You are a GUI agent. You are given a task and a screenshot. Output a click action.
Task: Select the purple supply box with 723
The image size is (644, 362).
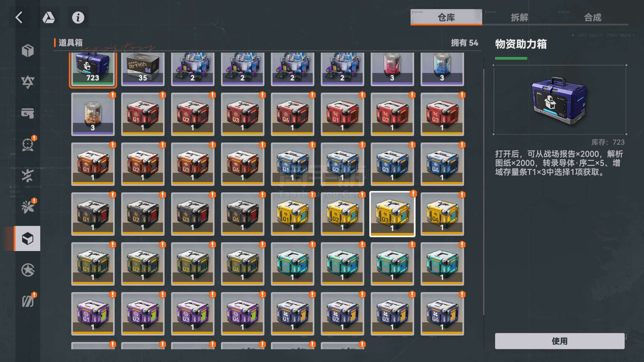(93, 69)
